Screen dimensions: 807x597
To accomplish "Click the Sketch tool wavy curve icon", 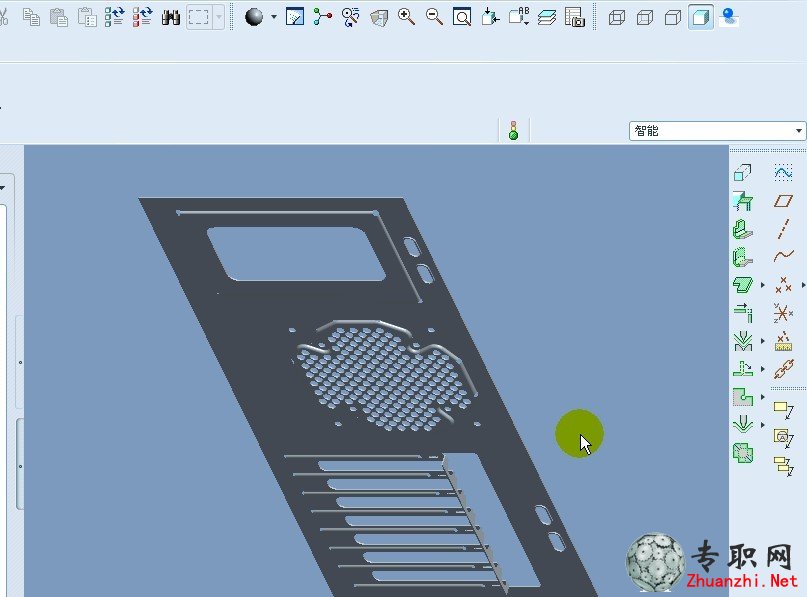I will point(783,173).
